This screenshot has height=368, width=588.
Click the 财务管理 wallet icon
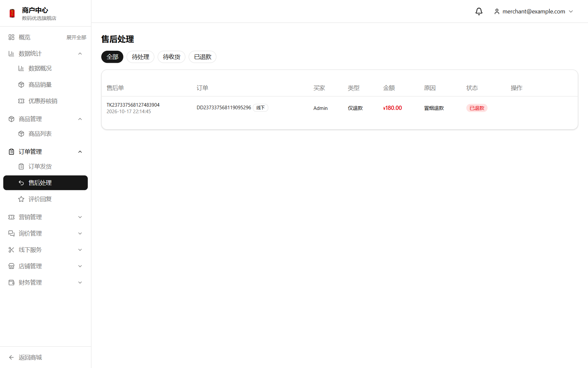coord(11,283)
